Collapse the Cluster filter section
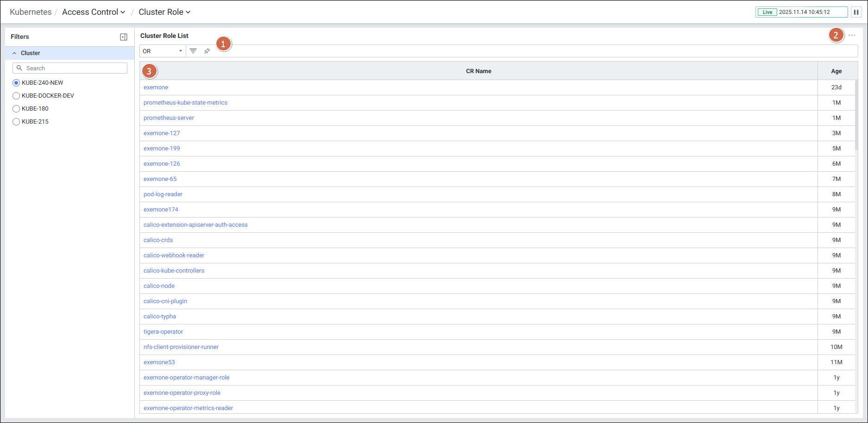Screen dimensions: 868x423 (14, 53)
